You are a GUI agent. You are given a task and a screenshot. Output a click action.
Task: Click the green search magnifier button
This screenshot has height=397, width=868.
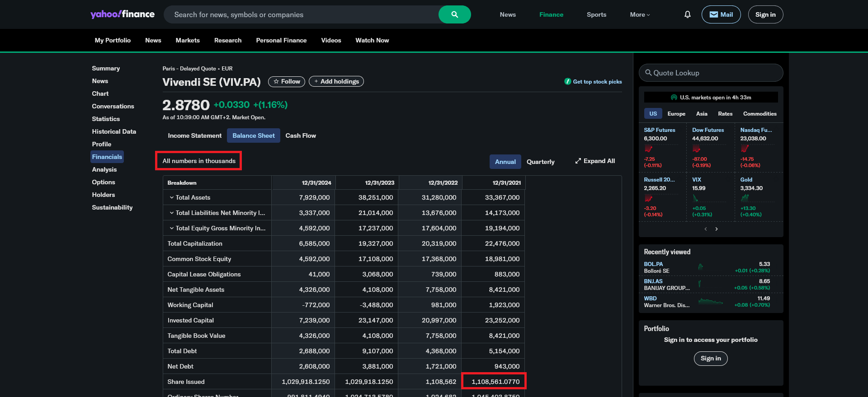click(454, 14)
